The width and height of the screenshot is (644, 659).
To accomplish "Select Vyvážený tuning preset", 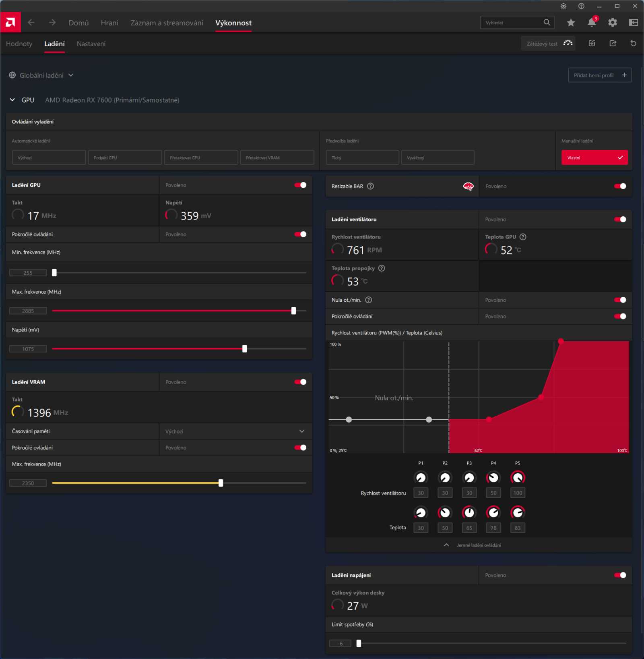I will click(438, 157).
